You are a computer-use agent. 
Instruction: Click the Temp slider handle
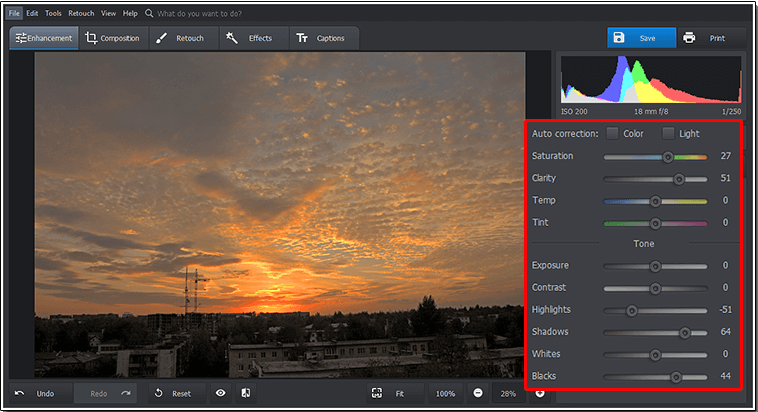pyautogui.click(x=655, y=201)
